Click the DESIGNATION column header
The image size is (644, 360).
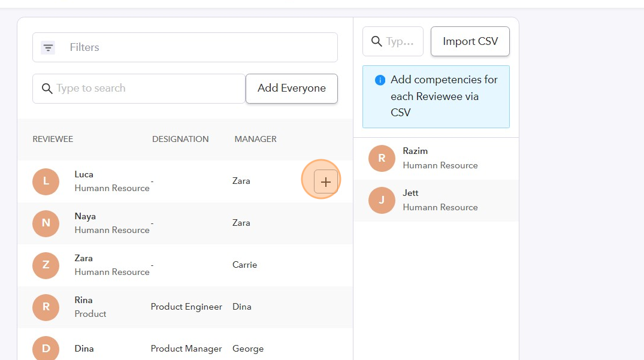(180, 139)
